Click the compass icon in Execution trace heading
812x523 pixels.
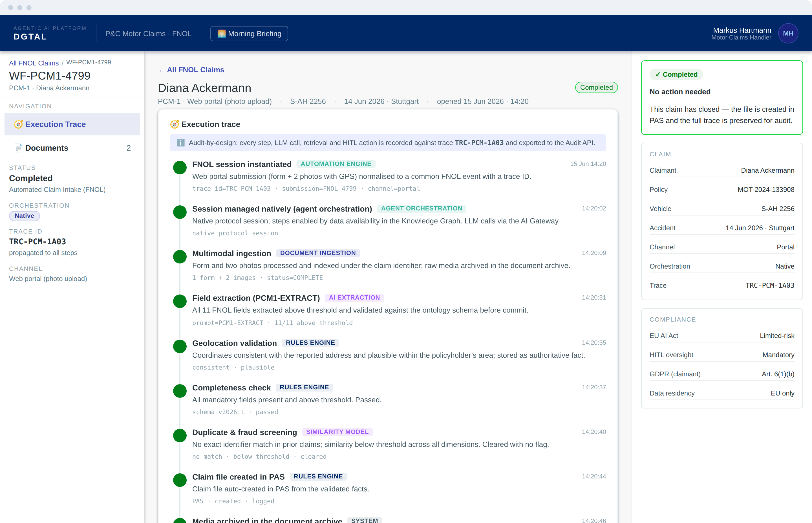coord(175,124)
